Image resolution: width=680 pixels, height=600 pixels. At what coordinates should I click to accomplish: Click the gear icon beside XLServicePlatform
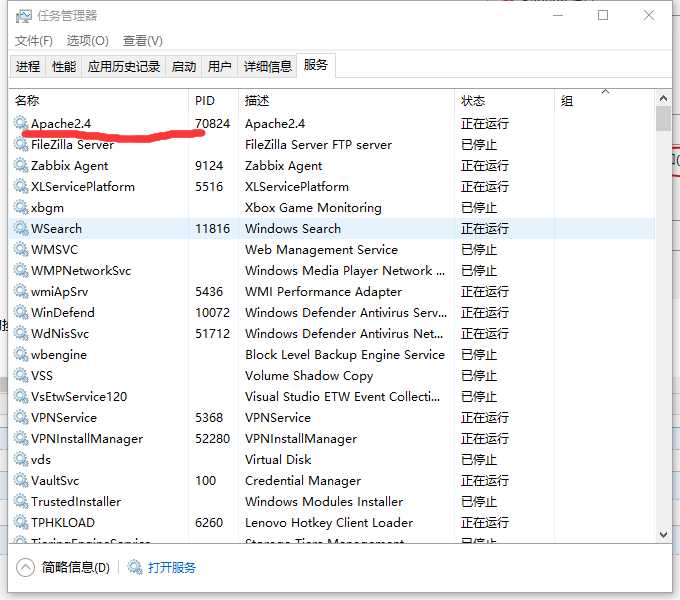(21, 186)
